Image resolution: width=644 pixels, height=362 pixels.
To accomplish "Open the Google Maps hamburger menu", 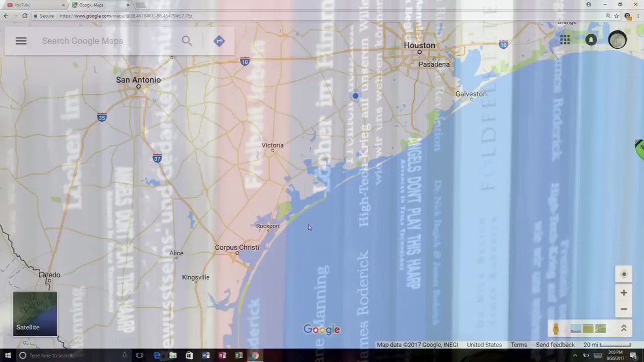I will pyautogui.click(x=21, y=41).
